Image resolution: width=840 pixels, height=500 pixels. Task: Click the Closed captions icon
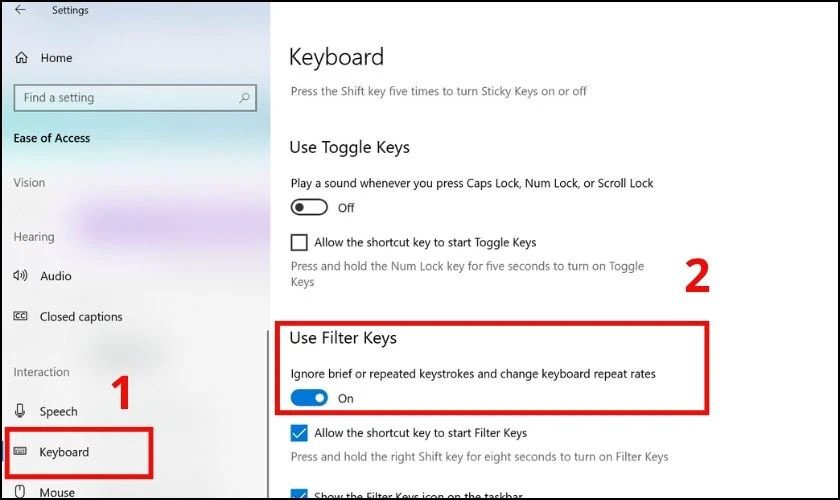pos(20,317)
